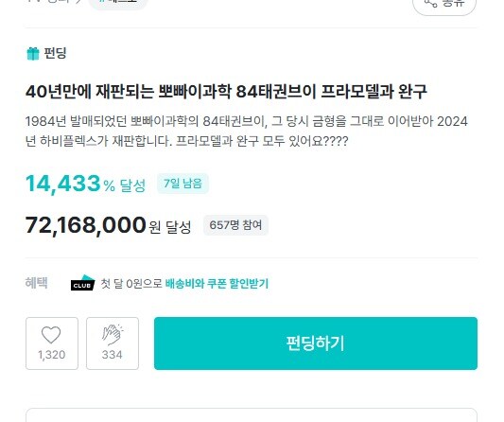Open the breadcrumb category link at top
The height and width of the screenshot is (422, 504).
[53, 1]
